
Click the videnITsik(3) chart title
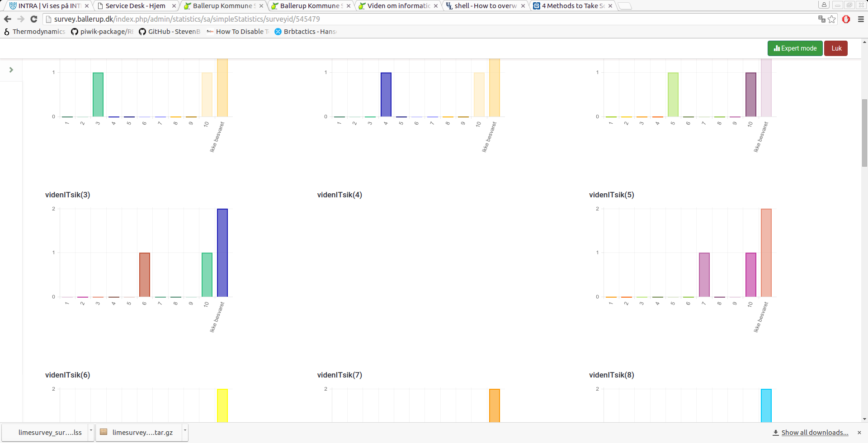[x=68, y=195]
